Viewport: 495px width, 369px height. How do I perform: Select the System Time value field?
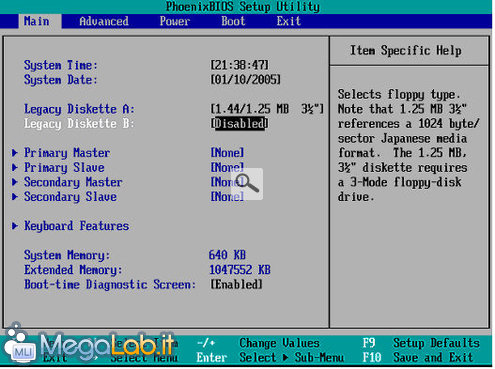coord(239,65)
